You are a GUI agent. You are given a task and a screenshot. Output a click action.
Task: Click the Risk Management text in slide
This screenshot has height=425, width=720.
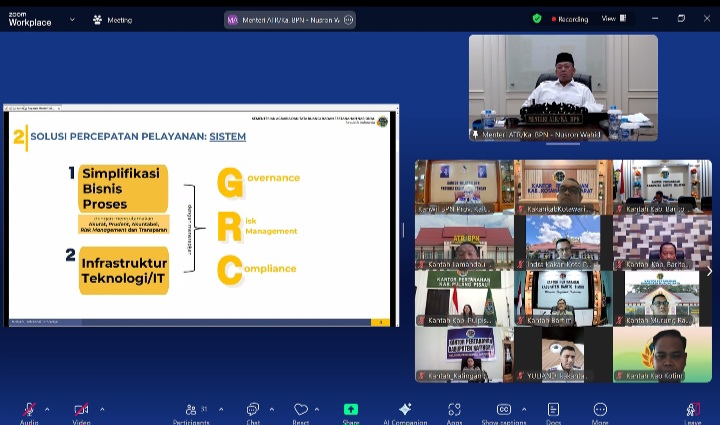tap(257, 226)
